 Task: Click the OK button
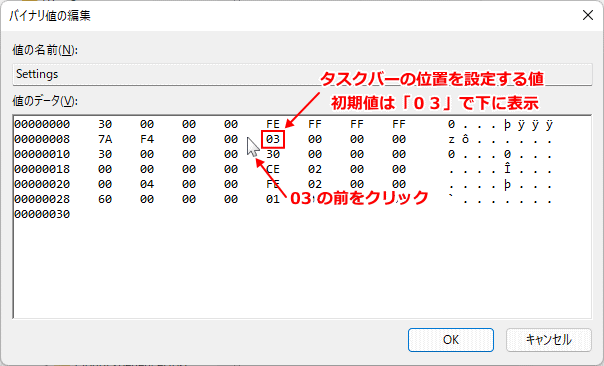(451, 340)
